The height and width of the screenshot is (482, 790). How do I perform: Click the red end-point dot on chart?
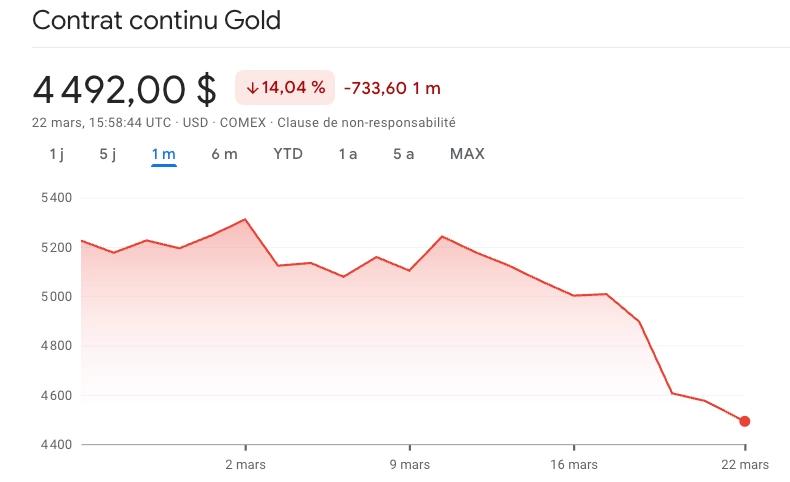[745, 422]
